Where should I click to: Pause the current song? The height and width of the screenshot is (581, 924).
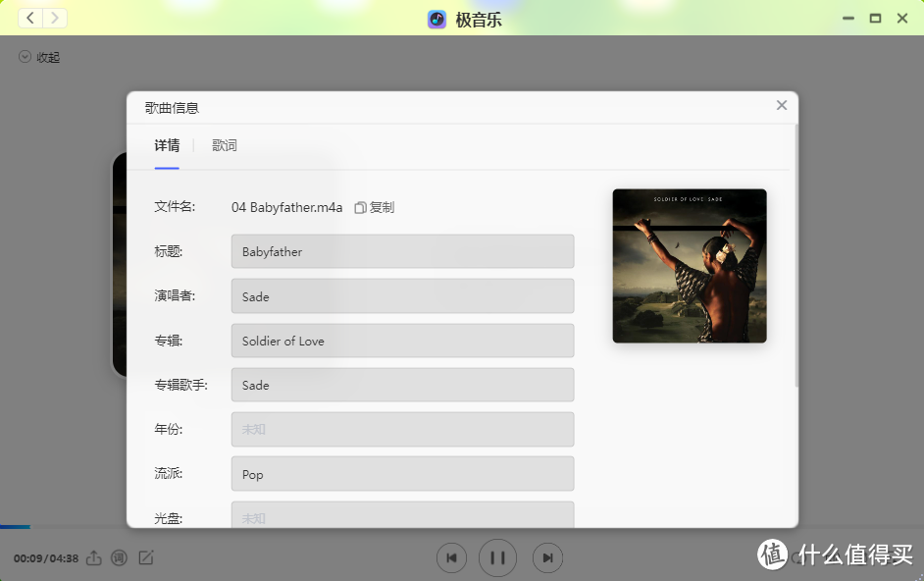pos(498,558)
